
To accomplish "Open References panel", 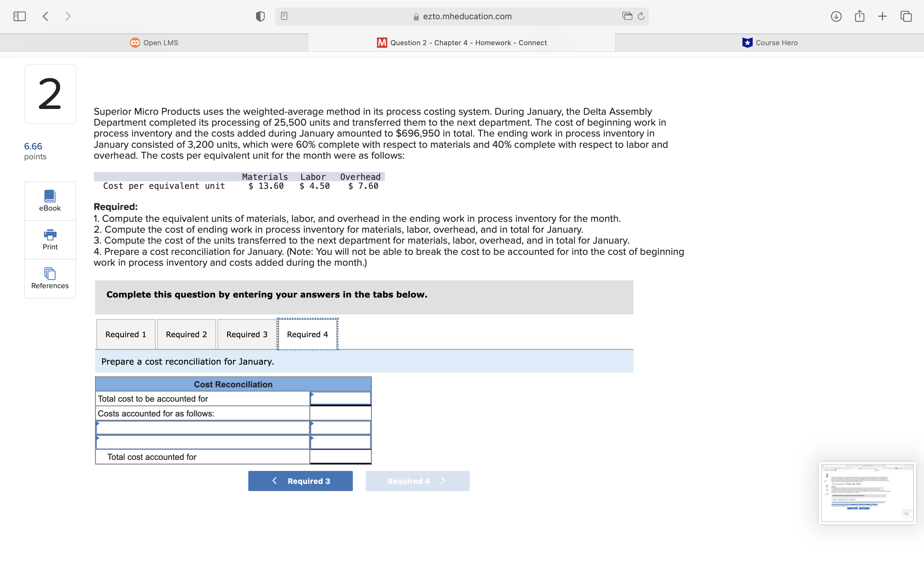I will pyautogui.click(x=50, y=279).
